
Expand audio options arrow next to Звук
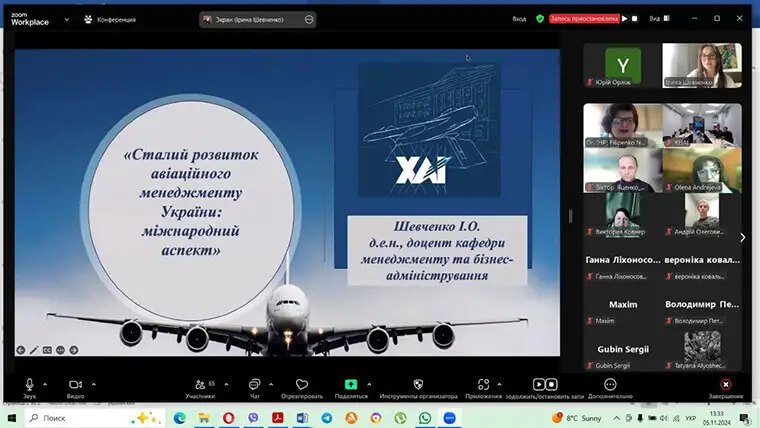tap(48, 383)
